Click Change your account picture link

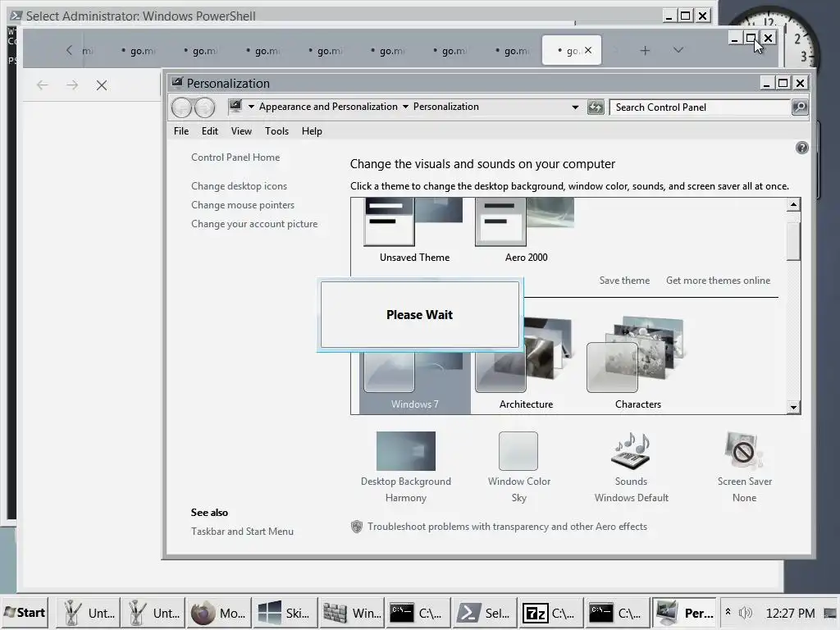click(x=254, y=224)
